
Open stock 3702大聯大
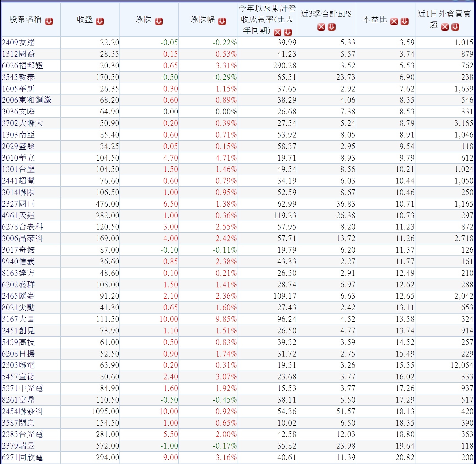coord(23,123)
